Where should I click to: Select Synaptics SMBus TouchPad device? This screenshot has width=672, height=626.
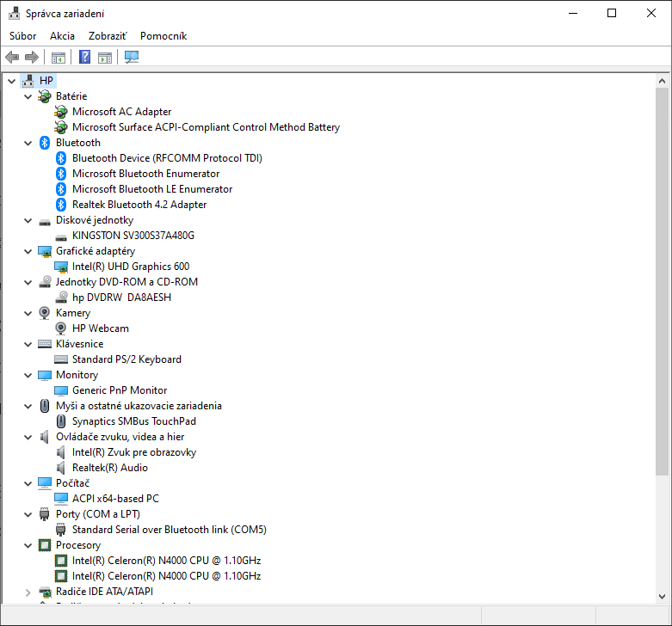point(133,421)
